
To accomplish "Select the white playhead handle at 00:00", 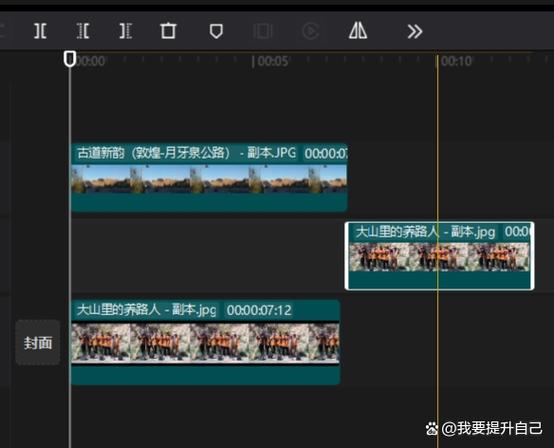I will click(x=70, y=59).
